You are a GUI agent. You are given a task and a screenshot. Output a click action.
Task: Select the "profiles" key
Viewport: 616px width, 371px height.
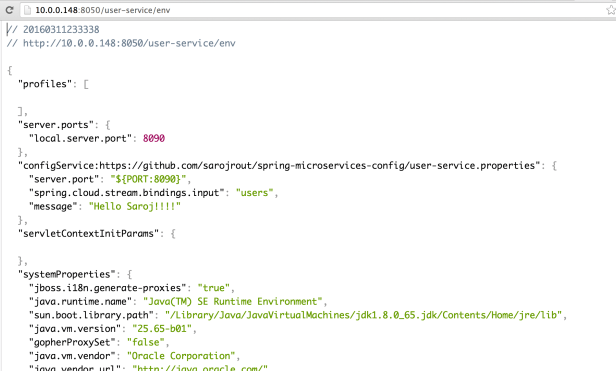pyautogui.click(x=45, y=84)
